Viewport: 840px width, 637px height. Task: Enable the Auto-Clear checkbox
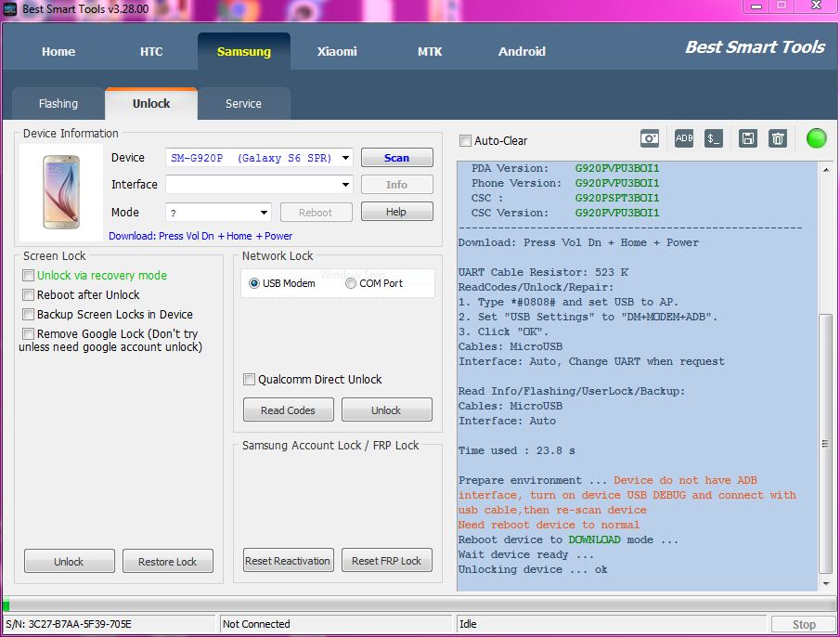pos(465,141)
